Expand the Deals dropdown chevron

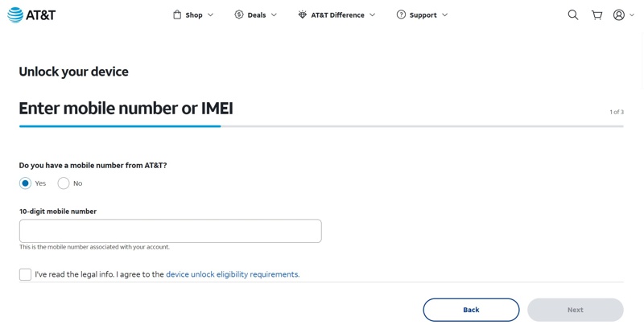274,14
